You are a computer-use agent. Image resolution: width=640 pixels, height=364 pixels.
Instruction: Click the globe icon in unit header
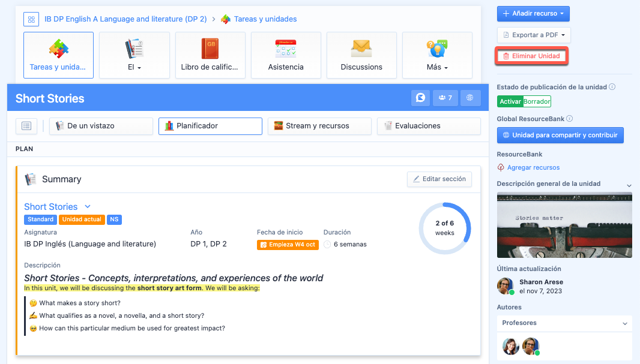click(470, 98)
